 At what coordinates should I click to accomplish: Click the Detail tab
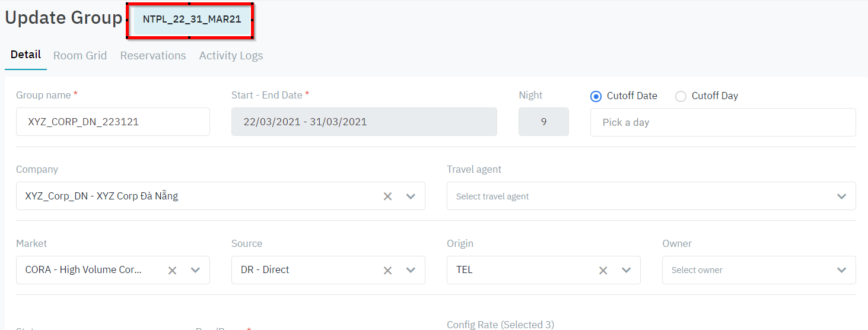[x=26, y=55]
